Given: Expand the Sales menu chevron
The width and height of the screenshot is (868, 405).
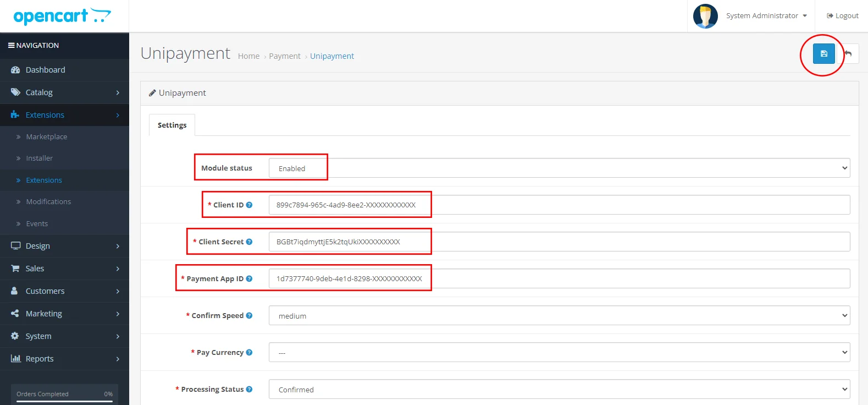Looking at the screenshot, I should pos(118,269).
